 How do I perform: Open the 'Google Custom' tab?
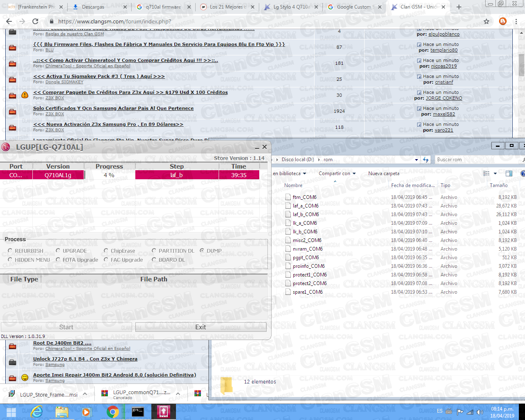pyautogui.click(x=355, y=7)
